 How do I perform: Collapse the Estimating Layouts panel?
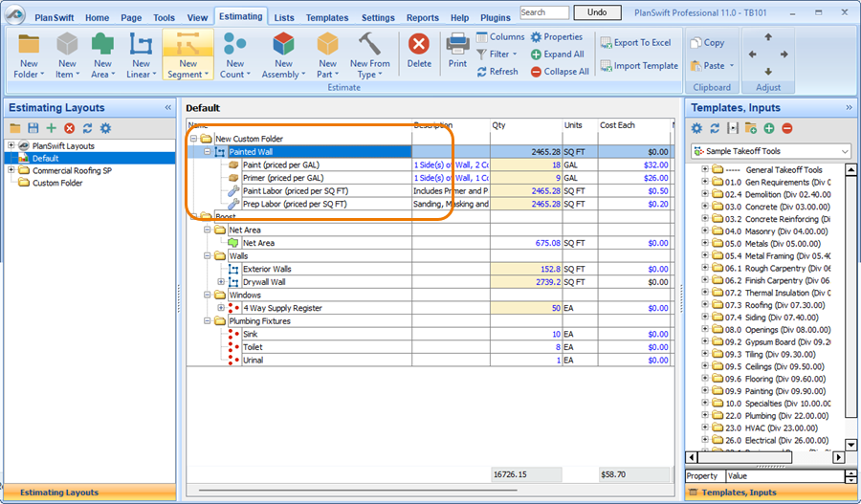coord(168,108)
